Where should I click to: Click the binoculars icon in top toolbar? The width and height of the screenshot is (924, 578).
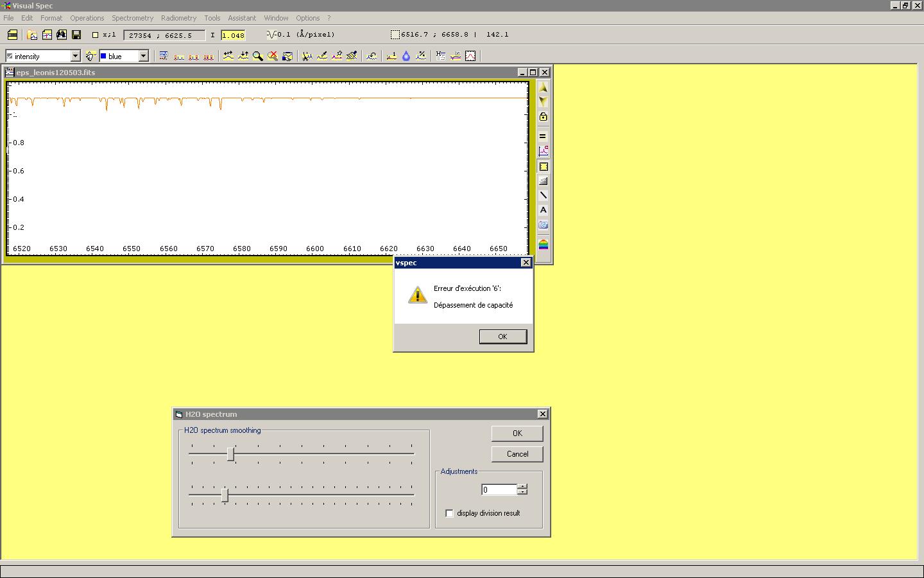(x=62, y=35)
